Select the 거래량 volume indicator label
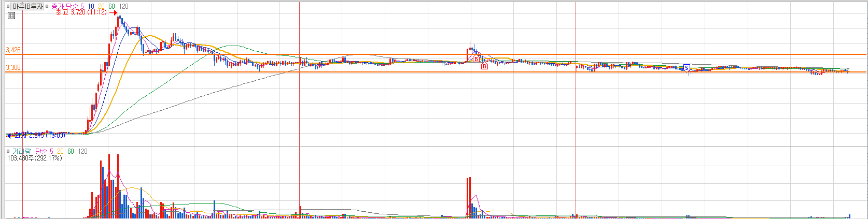 click(x=21, y=151)
